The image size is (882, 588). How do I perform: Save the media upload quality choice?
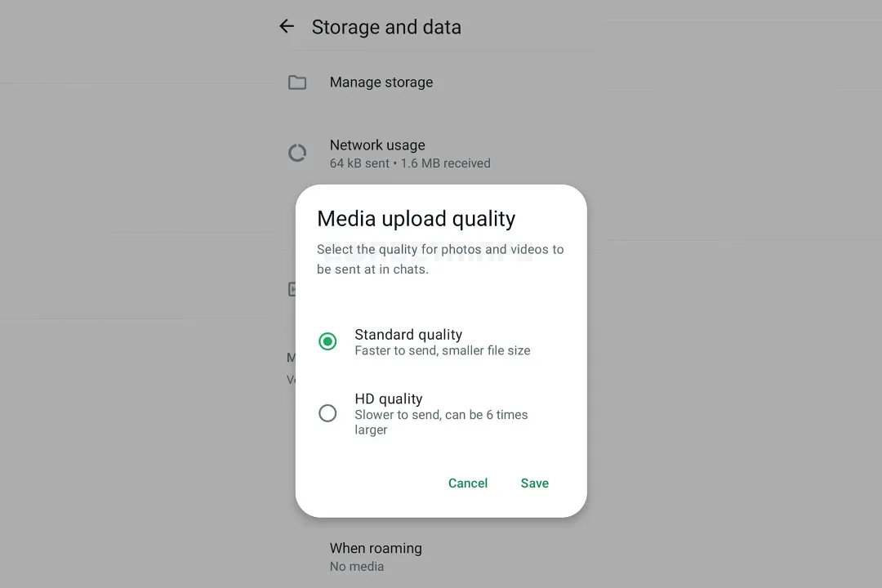534,483
